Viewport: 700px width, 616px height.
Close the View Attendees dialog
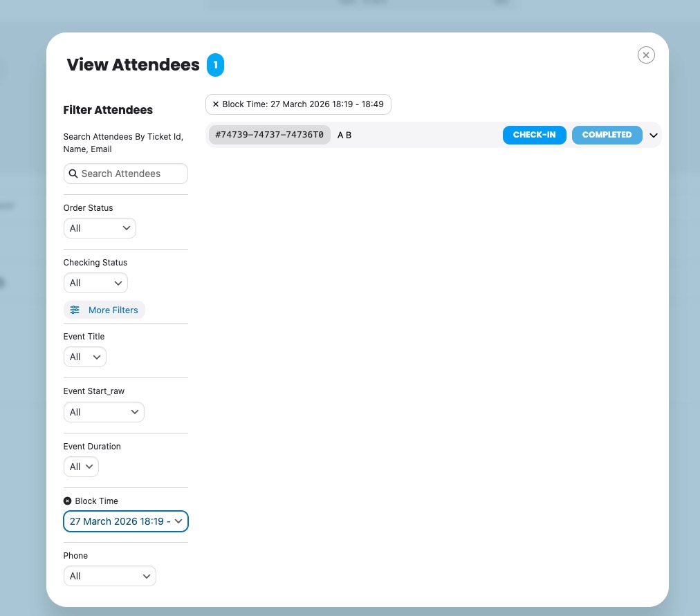click(646, 55)
